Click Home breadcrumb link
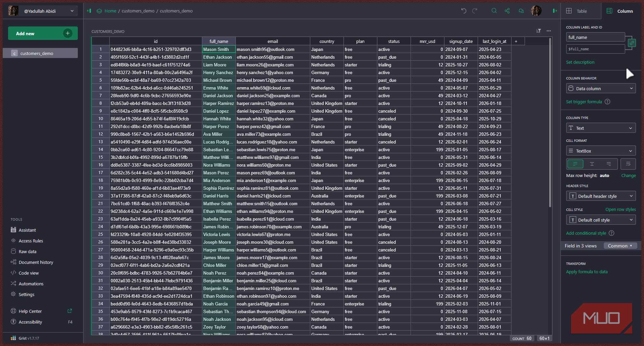 110,11
